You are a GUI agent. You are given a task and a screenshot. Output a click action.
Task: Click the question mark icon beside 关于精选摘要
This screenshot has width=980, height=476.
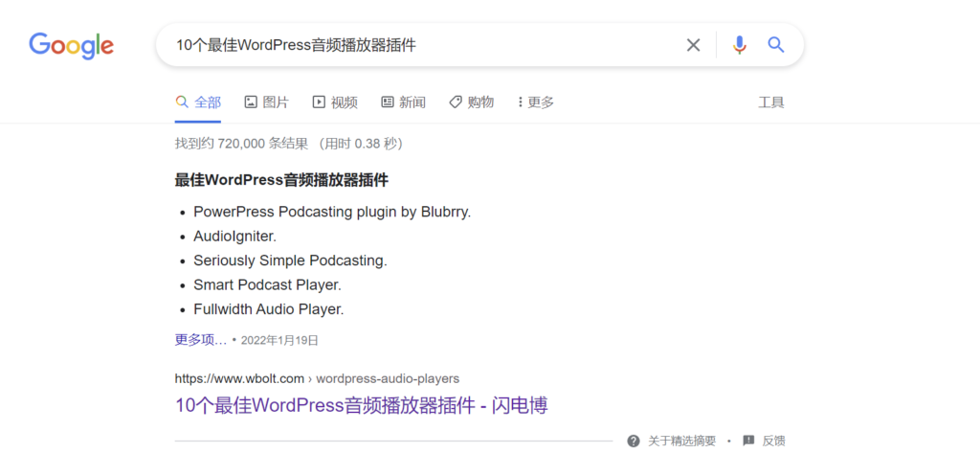point(634,441)
